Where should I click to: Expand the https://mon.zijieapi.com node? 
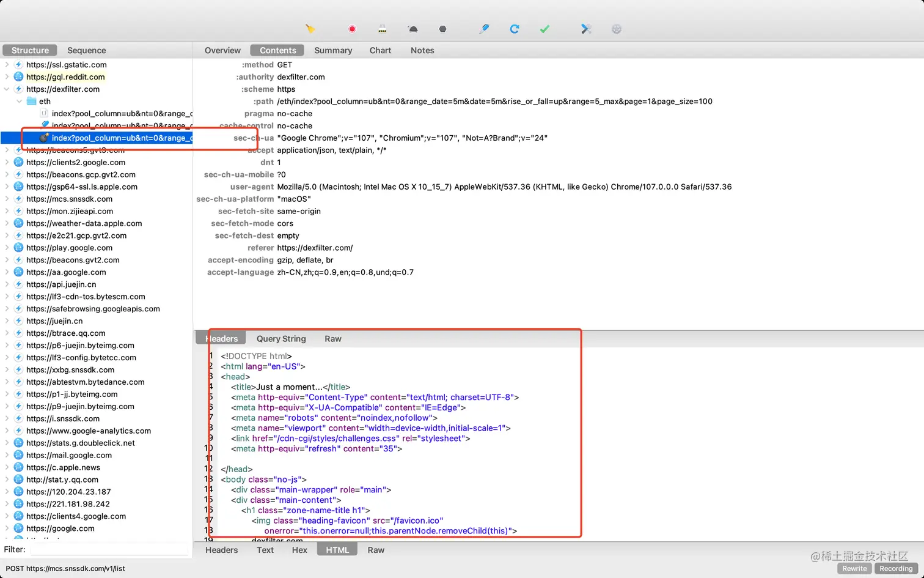coord(7,212)
